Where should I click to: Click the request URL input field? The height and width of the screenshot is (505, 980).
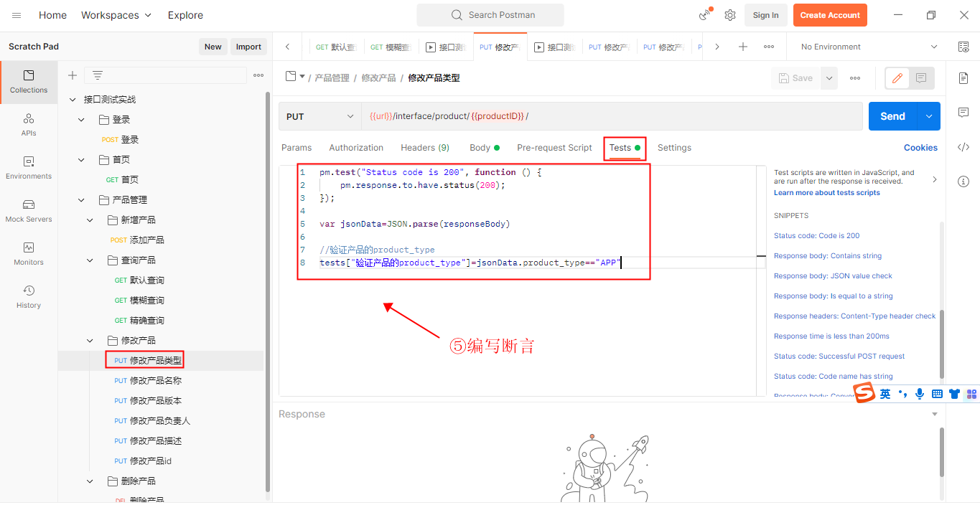612,116
